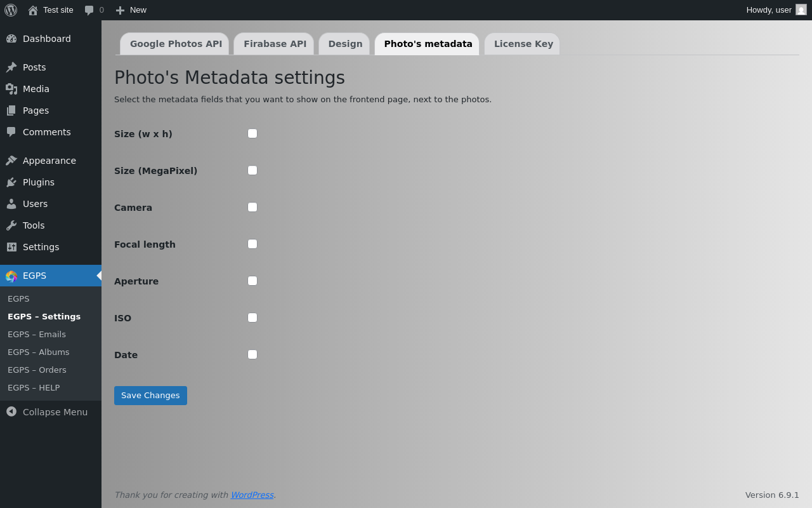Toggle the Camera metadata checkbox
The height and width of the screenshot is (508, 812).
(252, 207)
